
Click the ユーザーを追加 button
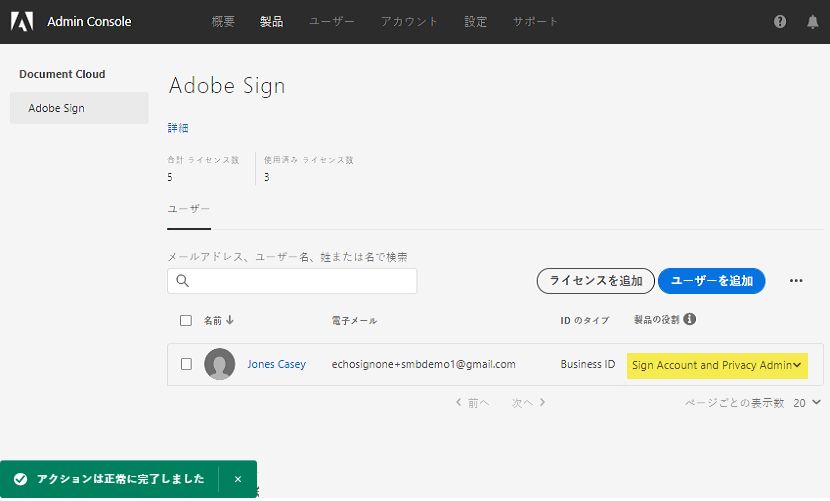[712, 281]
